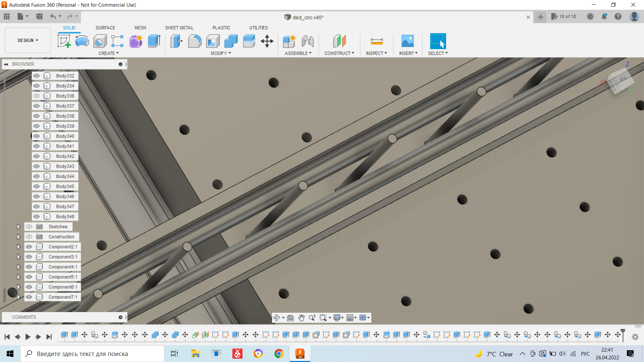Click the Pan hand navigation icon
The image size is (644, 362).
tap(301, 318)
